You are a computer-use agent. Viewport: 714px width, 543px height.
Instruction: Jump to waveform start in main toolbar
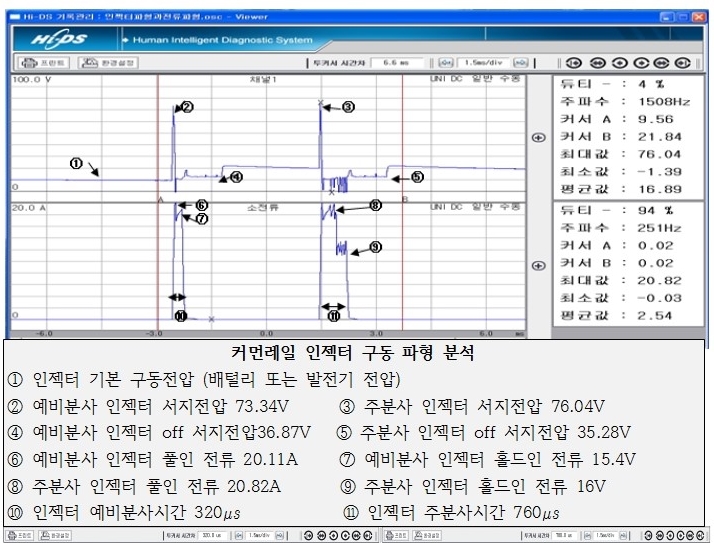pos(574,63)
